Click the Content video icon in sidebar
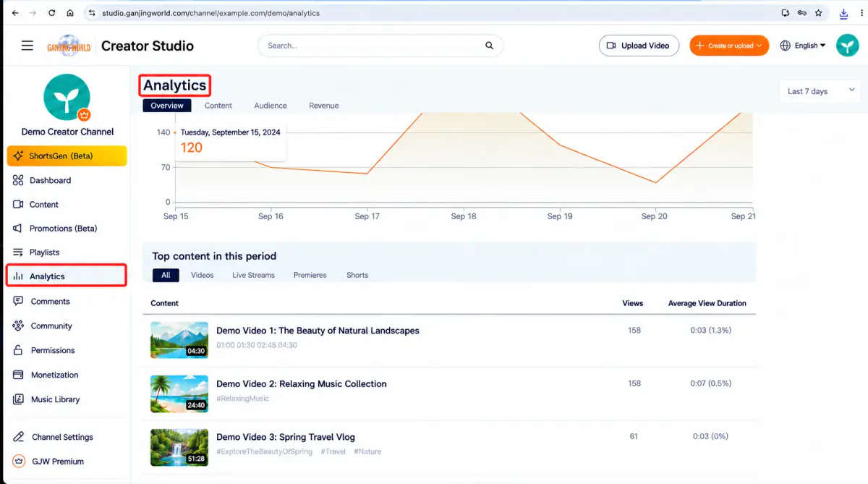Screen dimensions: 868x484 18,205
